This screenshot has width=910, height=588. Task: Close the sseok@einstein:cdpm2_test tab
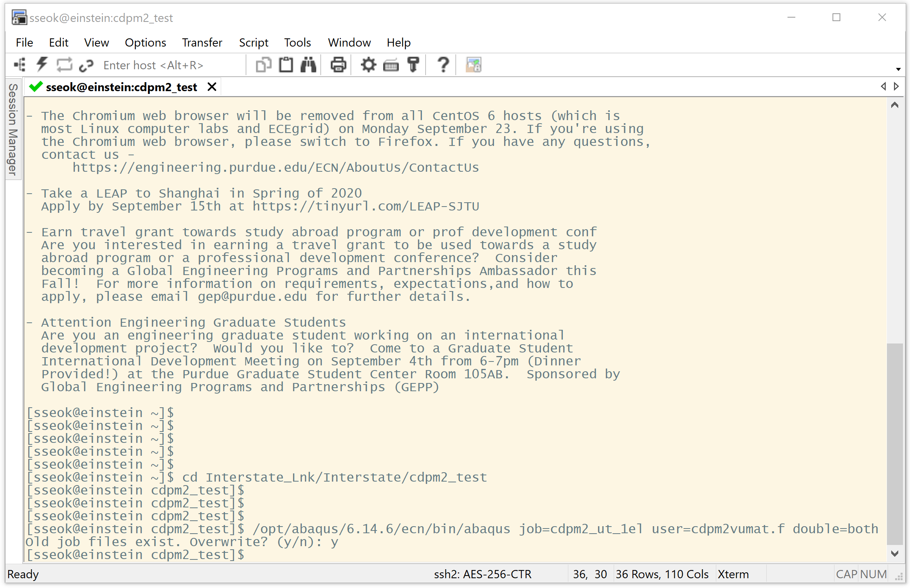pos(212,87)
